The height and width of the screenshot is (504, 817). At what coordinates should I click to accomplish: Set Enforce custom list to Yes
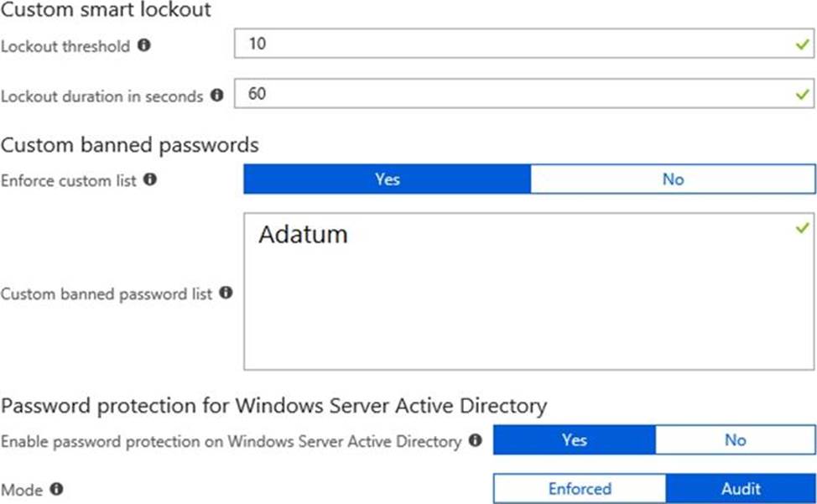[x=387, y=179]
